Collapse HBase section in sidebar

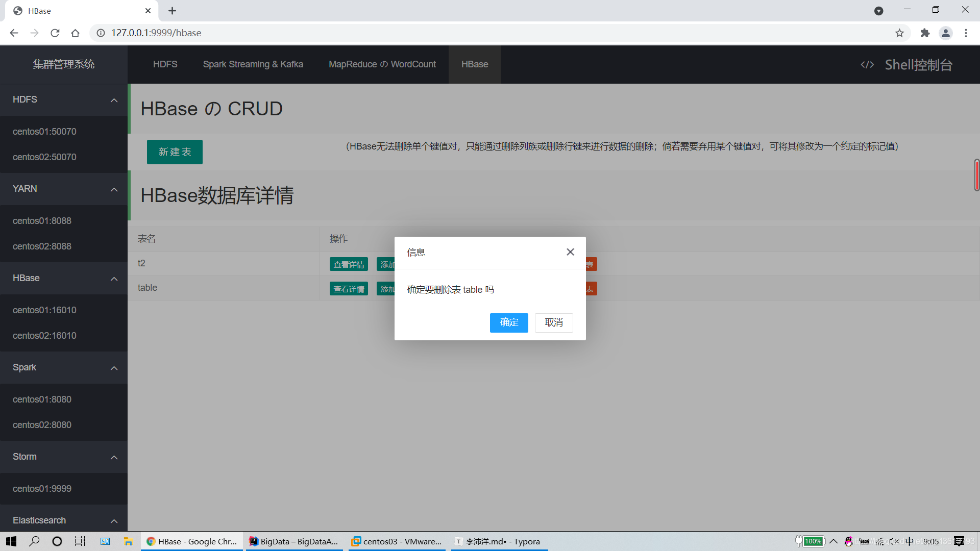(x=114, y=278)
